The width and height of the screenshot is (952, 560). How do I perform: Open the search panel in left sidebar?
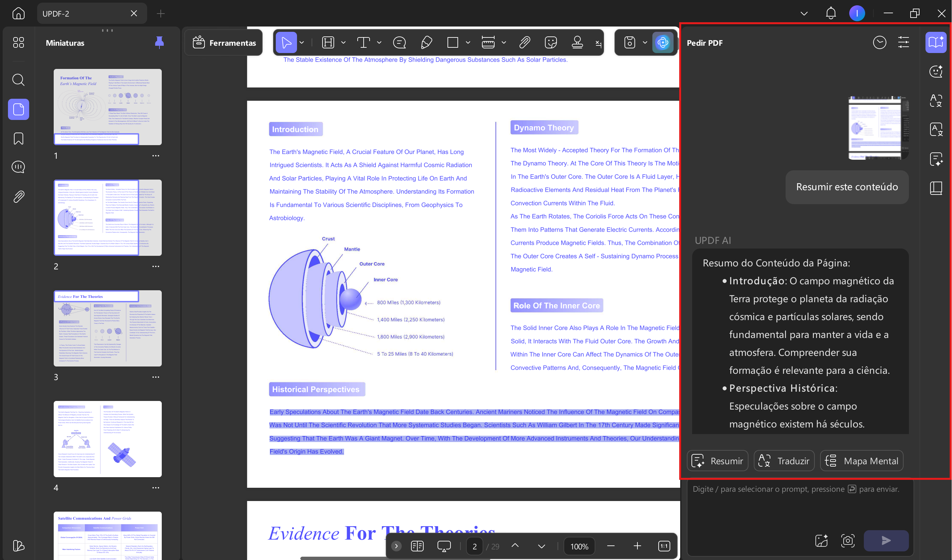point(19,80)
